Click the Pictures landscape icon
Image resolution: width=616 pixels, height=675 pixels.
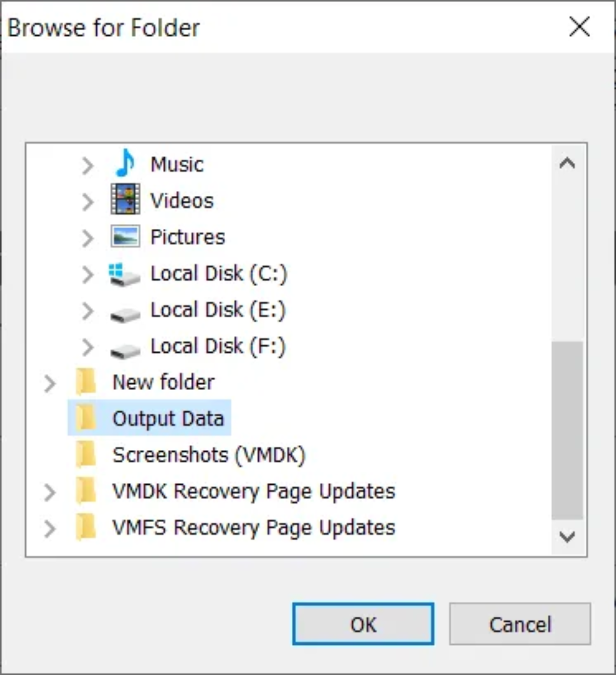(x=125, y=237)
